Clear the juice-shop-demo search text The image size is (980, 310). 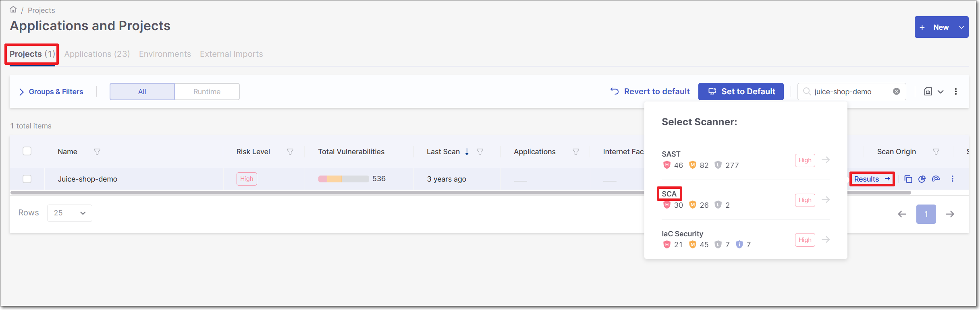coord(896,91)
